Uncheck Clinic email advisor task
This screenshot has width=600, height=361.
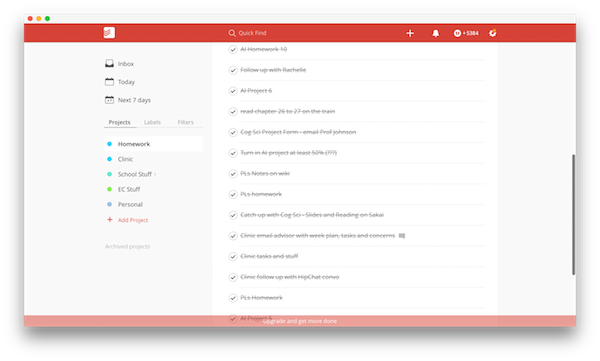click(233, 235)
